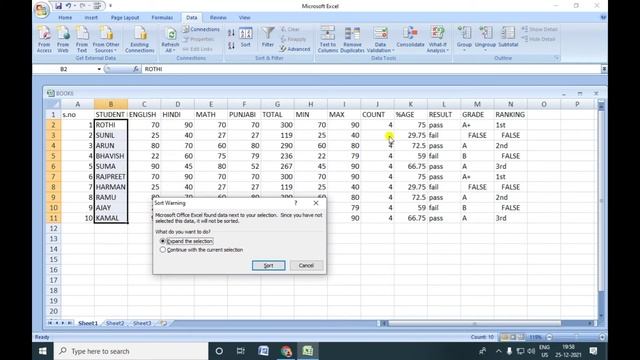Click the RANKING header cell
The image size is (640, 360).
click(510, 115)
